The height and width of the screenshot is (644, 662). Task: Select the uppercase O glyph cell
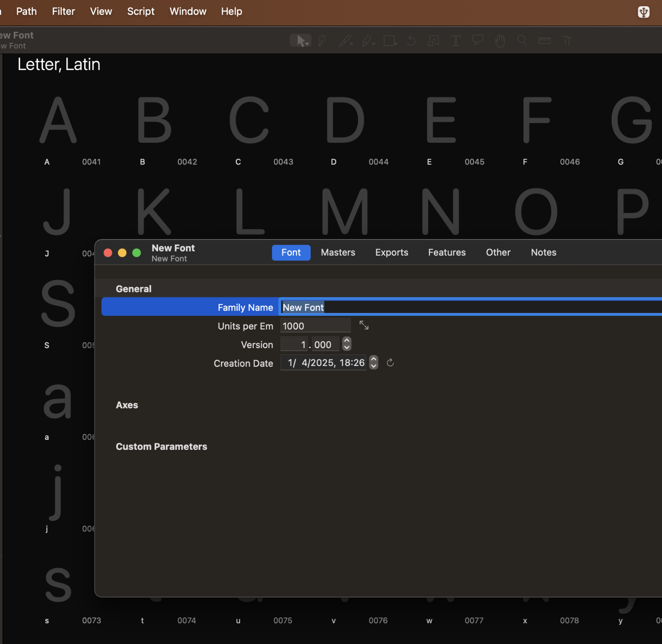(536, 212)
